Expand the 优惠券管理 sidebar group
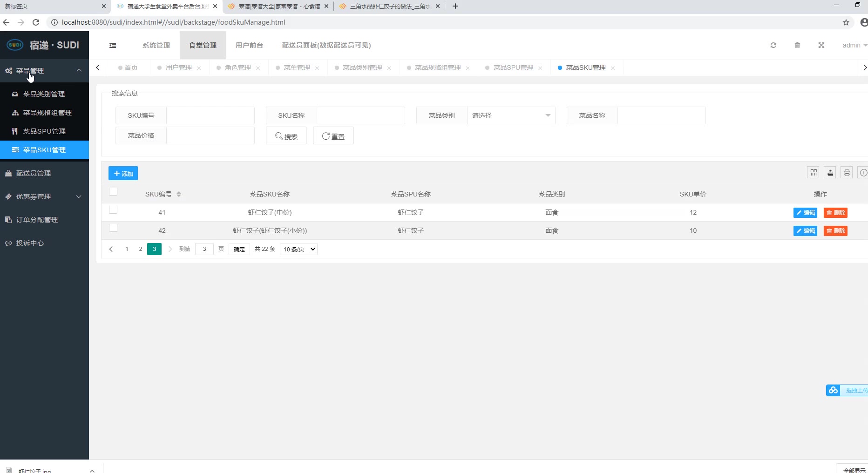Image resolution: width=868 pixels, height=473 pixels. click(x=44, y=196)
